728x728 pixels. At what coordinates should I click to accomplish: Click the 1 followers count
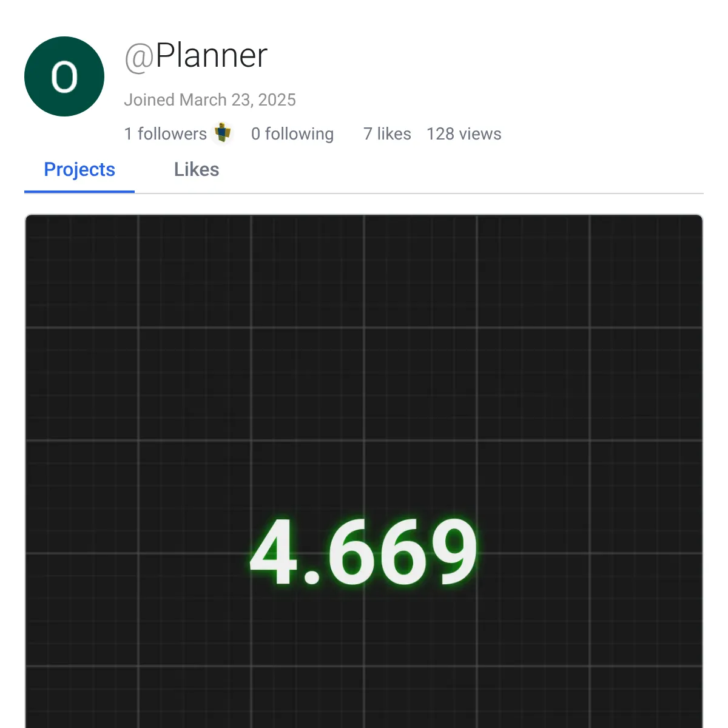tap(165, 133)
